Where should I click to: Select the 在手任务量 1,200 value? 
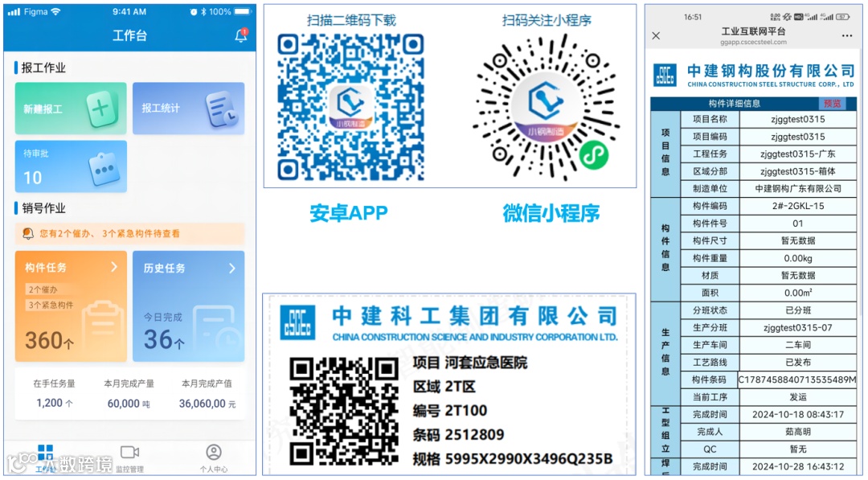55,403
